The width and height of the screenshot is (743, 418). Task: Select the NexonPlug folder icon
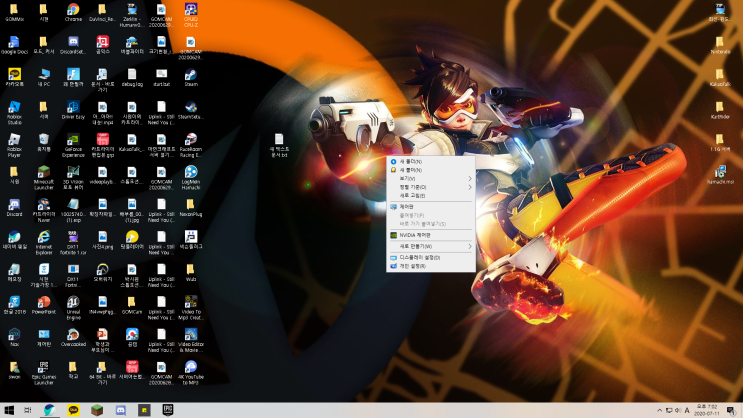(x=191, y=208)
